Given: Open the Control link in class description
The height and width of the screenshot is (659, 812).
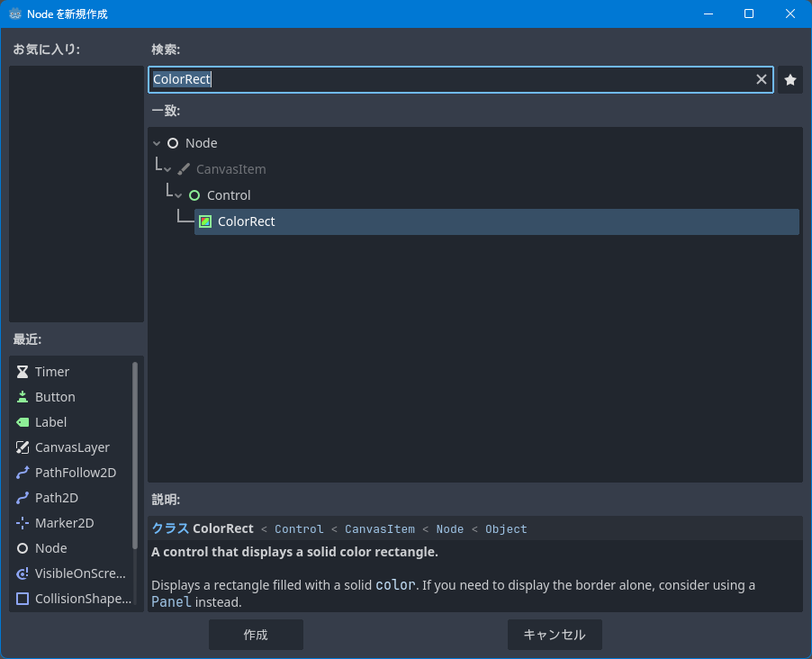Looking at the screenshot, I should (x=299, y=529).
